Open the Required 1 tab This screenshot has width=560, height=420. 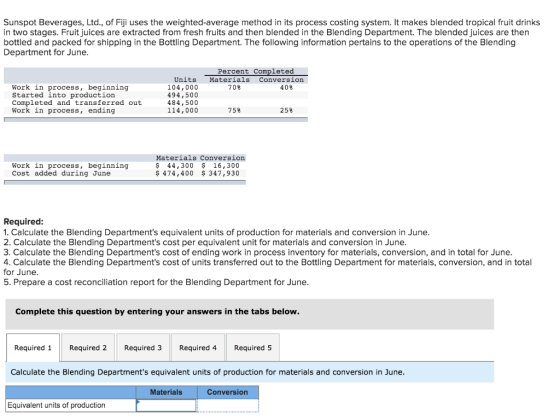coord(33,348)
